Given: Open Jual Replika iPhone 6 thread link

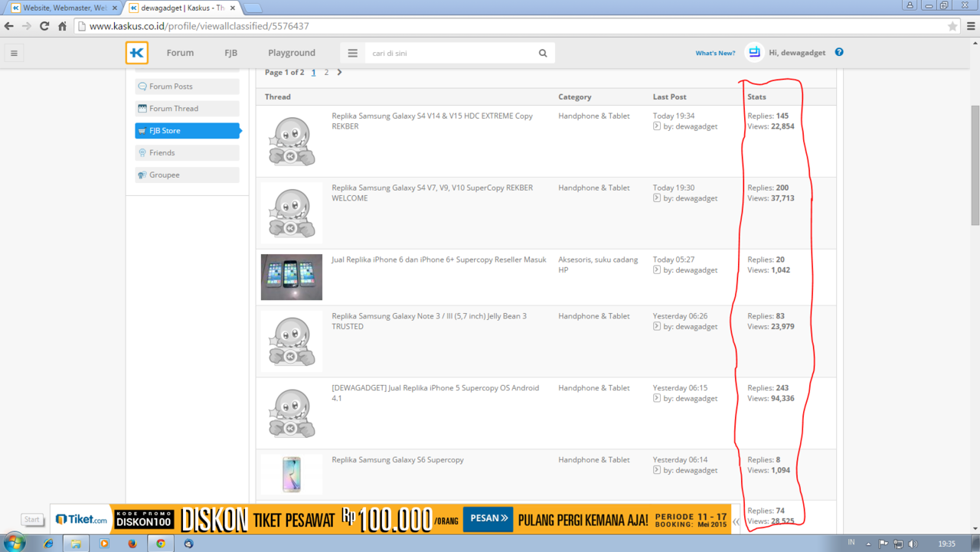Looking at the screenshot, I should pyautogui.click(x=439, y=260).
